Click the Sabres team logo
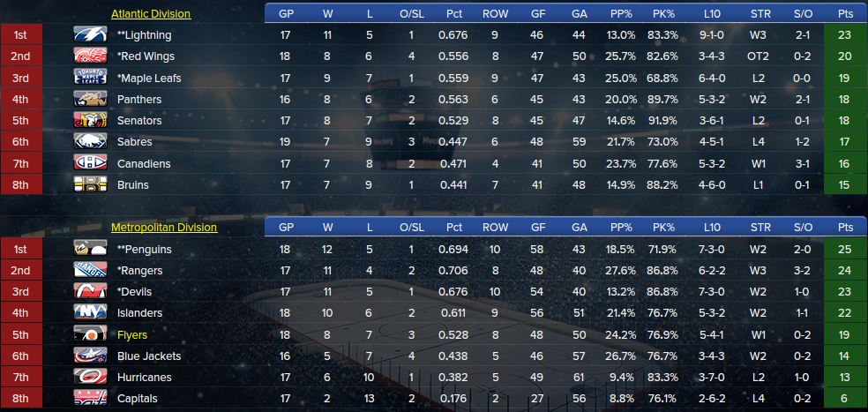This screenshot has height=412, width=868. pos(90,142)
